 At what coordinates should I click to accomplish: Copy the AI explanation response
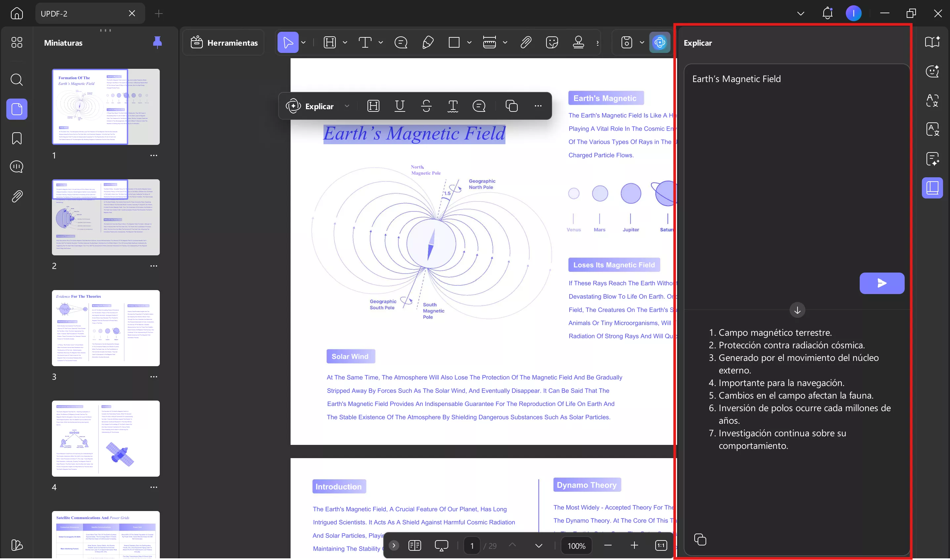pos(700,539)
